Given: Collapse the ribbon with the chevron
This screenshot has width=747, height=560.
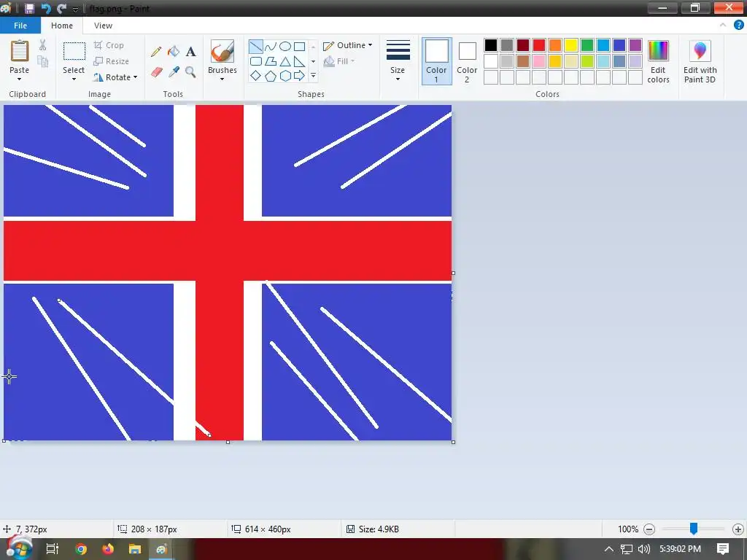Looking at the screenshot, I should click(x=723, y=26).
